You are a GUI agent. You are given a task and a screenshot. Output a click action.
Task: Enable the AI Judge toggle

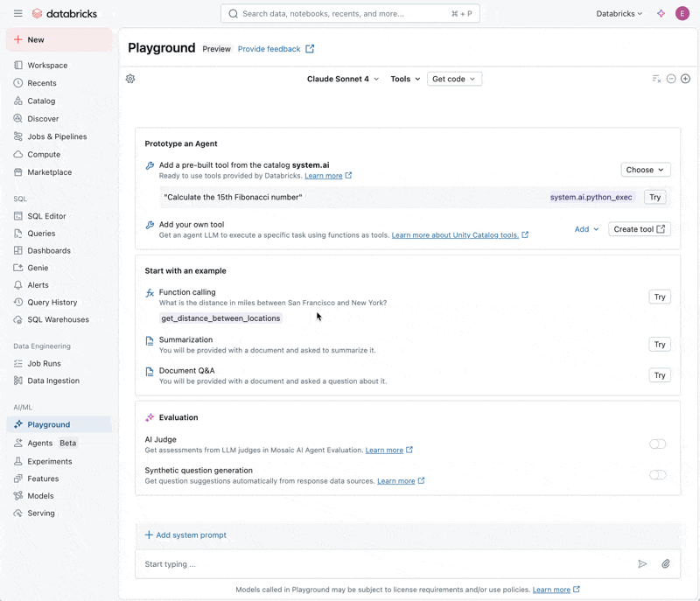[657, 444]
